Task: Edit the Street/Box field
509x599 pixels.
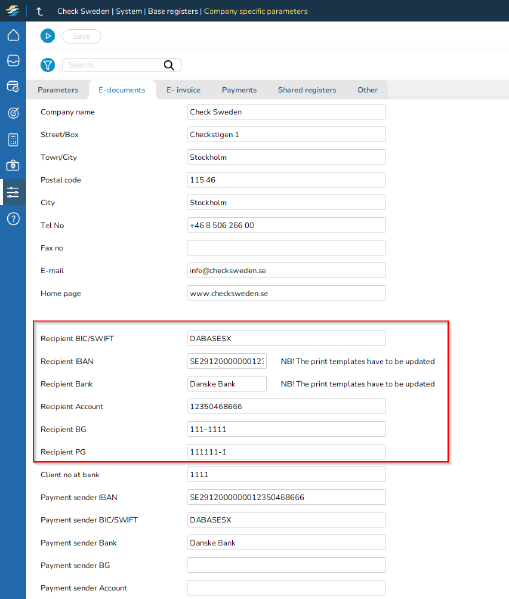Action: (286, 134)
